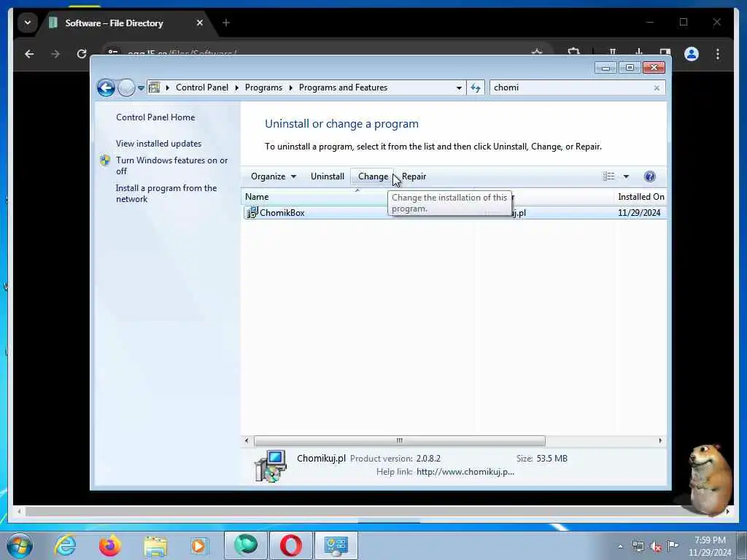Switch to the Opera taskbar button
Screen dimensions: 747x560
(290, 545)
